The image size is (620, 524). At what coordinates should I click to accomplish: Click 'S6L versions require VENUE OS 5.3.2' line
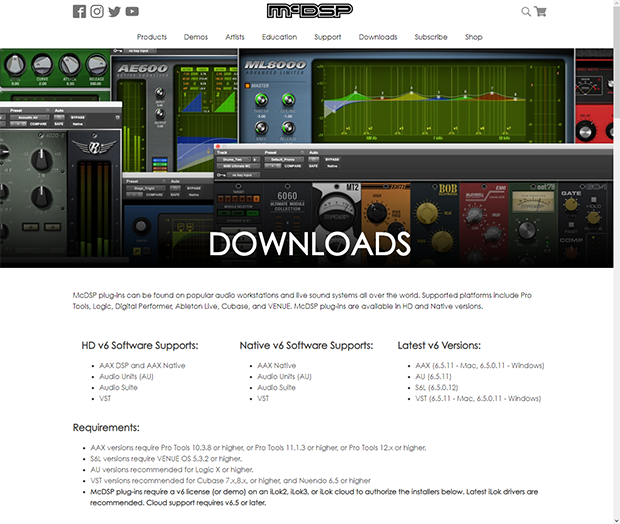166,459
